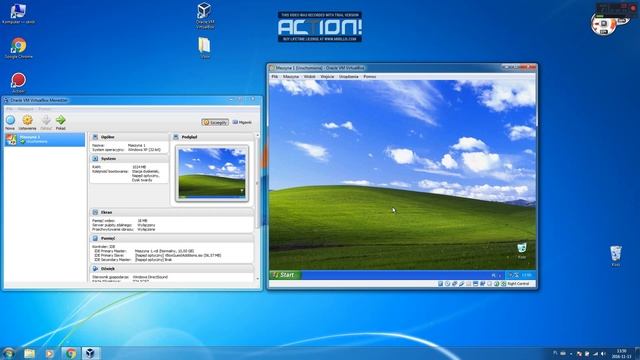
Task: Open Pomoc menu in VirtualBox Manager
Action: 44,109
